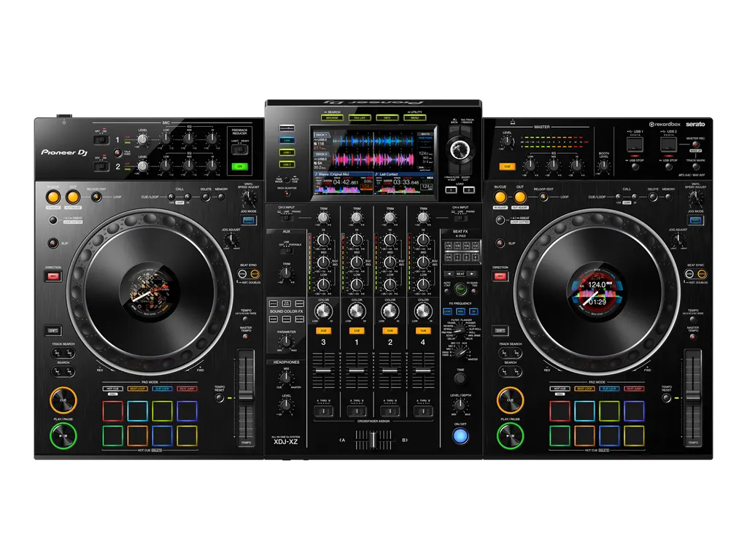This screenshot has width=747, height=560.
Task: Tap the left deck IN/CUE loop button
Action: [x=53, y=197]
